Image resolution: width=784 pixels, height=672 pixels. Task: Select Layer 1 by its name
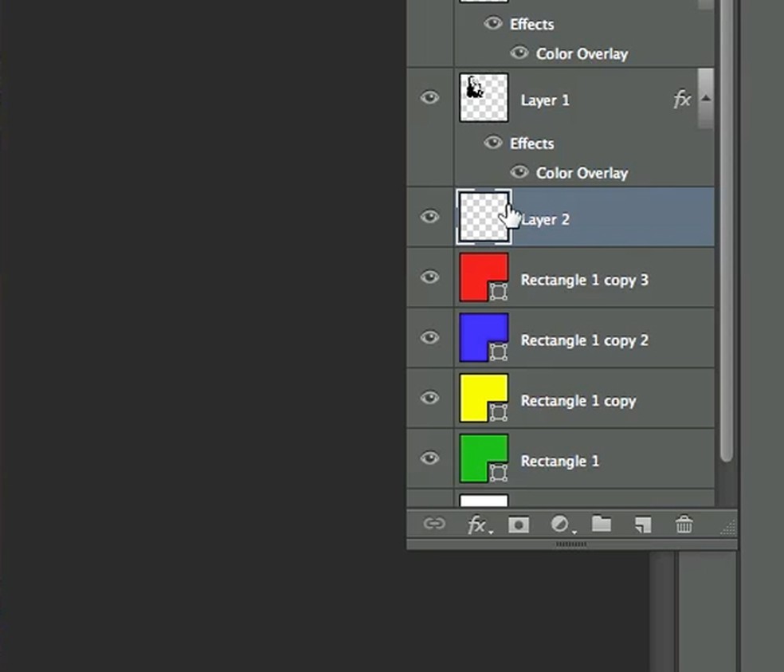pyautogui.click(x=545, y=100)
